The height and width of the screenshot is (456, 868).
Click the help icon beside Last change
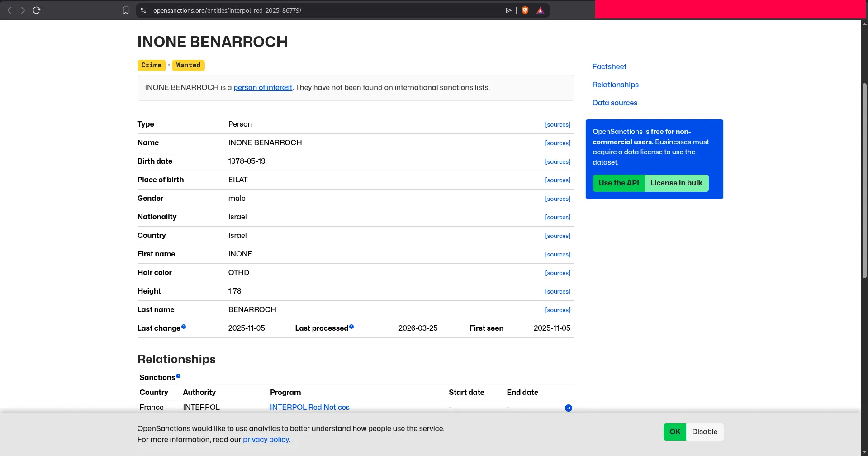184,327
